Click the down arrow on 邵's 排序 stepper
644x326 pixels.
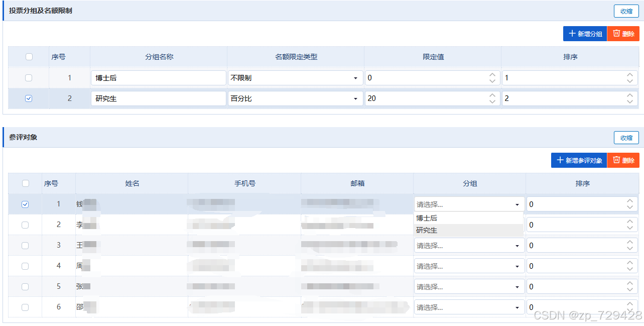click(x=630, y=309)
